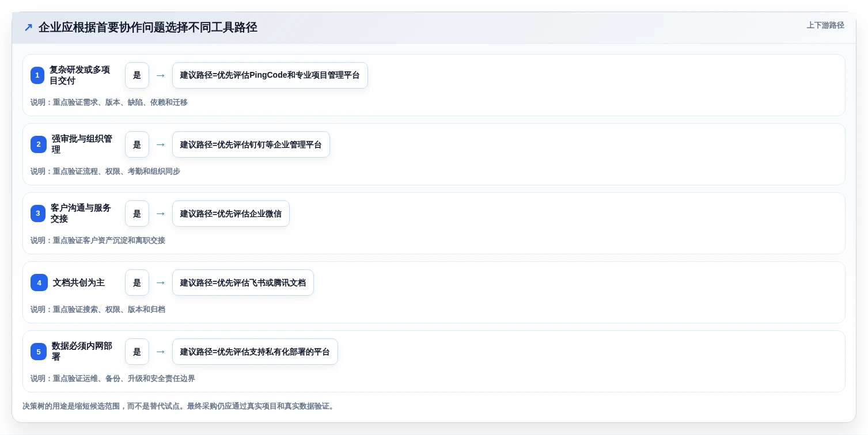Click the arrow pointing to the 钉钉 recommendation
The image size is (868, 435).
161,144
